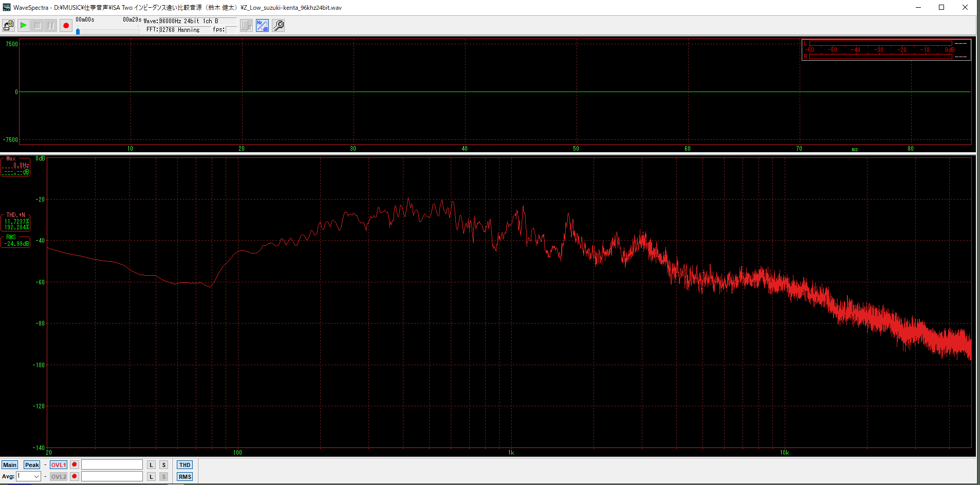Image resolution: width=980 pixels, height=485 pixels.
Task: Minimize the WaveSpectra window
Action: (918, 7)
